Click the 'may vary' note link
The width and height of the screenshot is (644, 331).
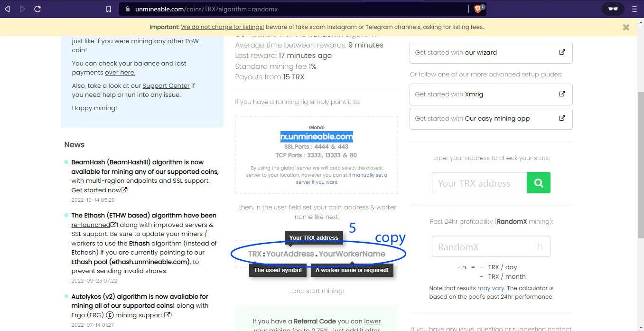pyautogui.click(x=491, y=288)
